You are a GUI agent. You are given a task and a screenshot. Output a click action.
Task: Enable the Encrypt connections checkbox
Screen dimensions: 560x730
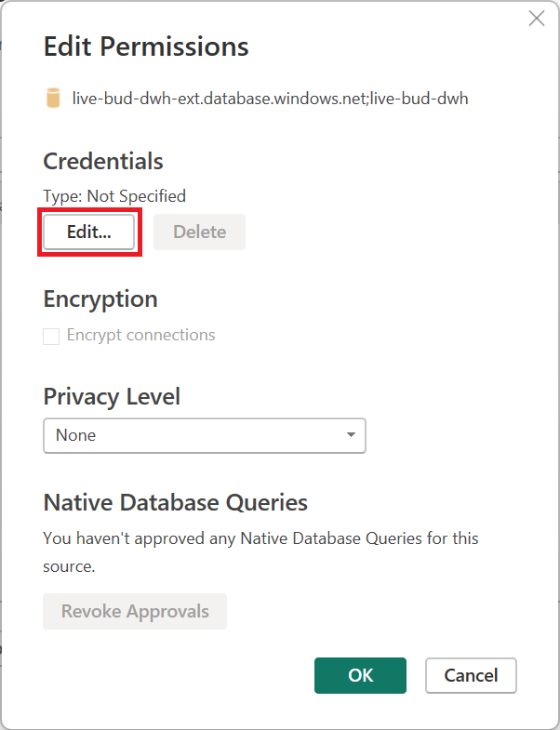pos(51,336)
